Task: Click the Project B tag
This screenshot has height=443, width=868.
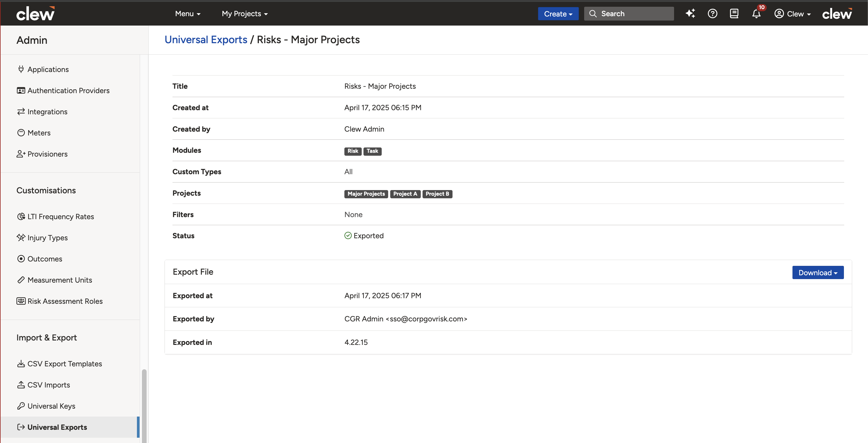Action: (437, 194)
